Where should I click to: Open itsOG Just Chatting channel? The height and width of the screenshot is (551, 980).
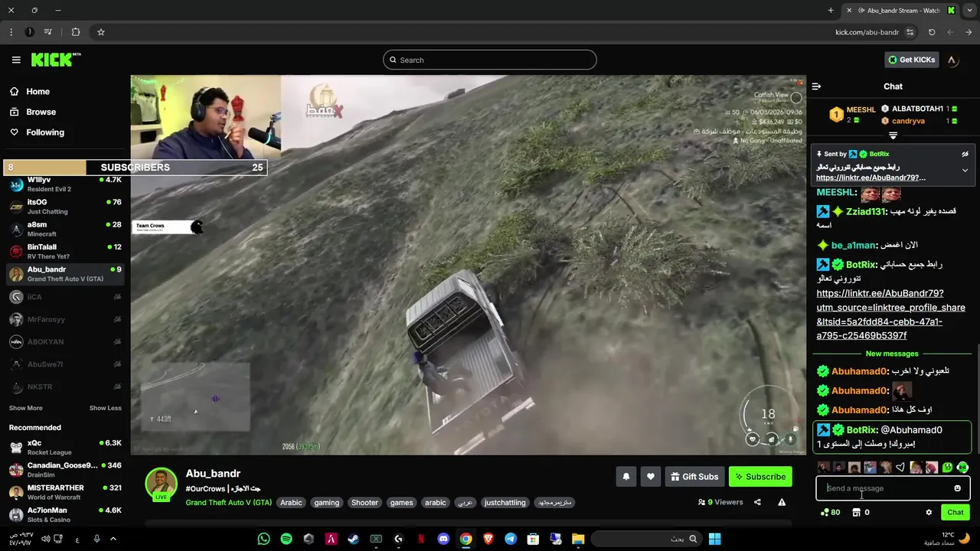pos(65,207)
